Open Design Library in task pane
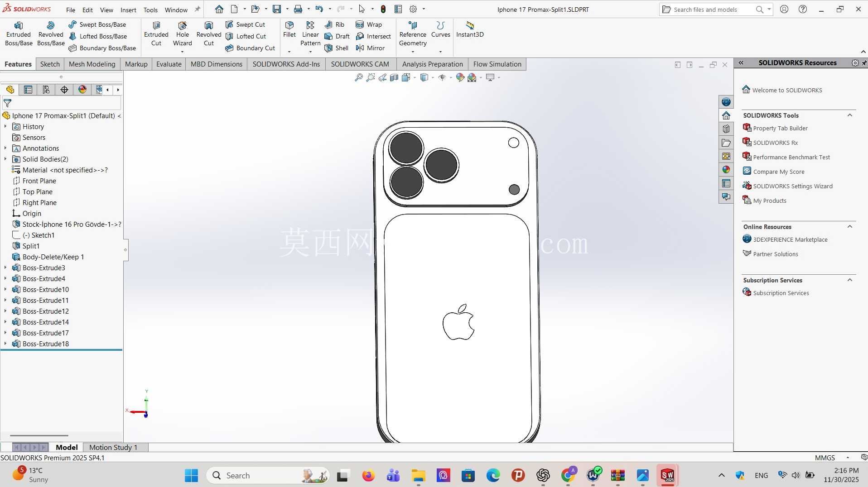Image resolution: width=868 pixels, height=487 pixels. point(726,129)
